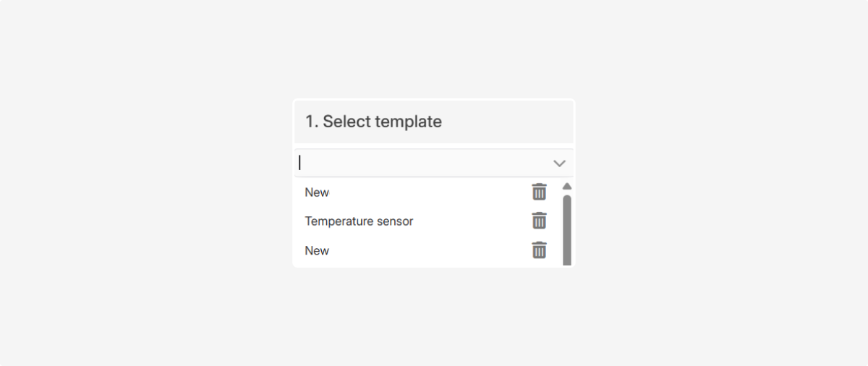
Task: Click inside the empty template text box
Action: click(420, 163)
